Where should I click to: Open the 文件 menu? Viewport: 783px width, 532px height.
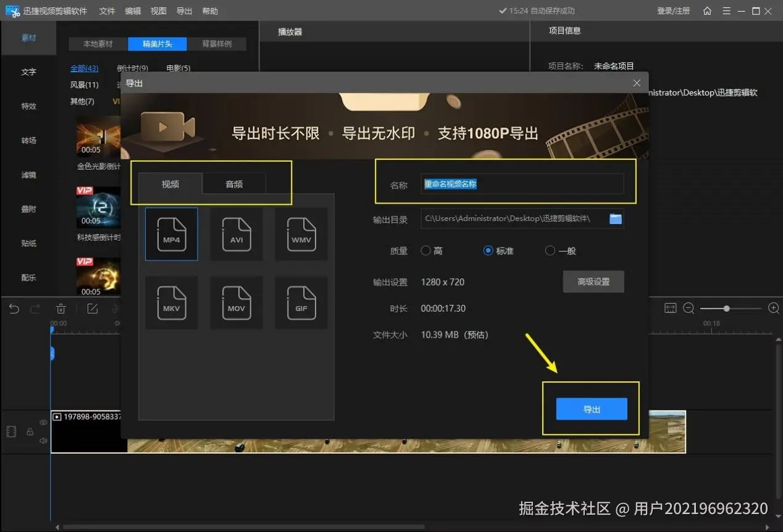107,11
